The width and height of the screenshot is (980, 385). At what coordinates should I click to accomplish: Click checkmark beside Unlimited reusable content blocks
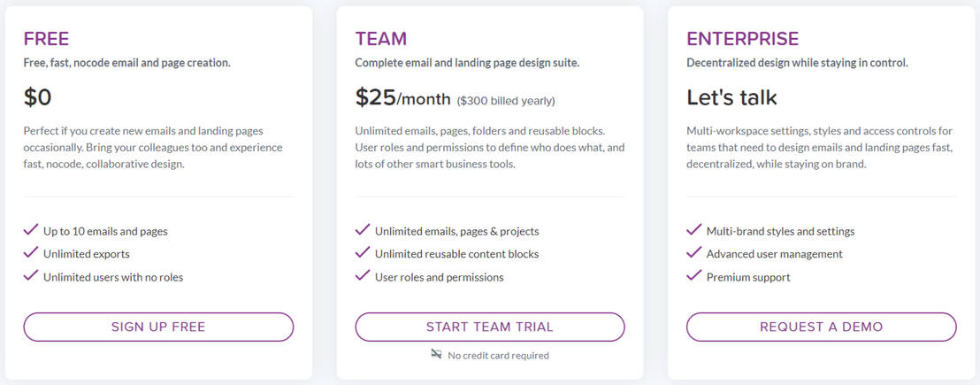pos(362,253)
